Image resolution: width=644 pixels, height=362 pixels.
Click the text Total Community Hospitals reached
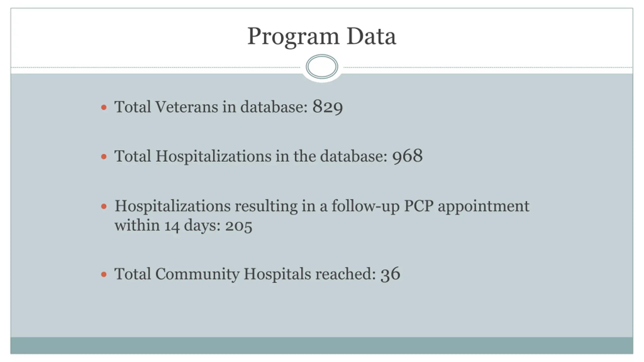click(245, 274)
